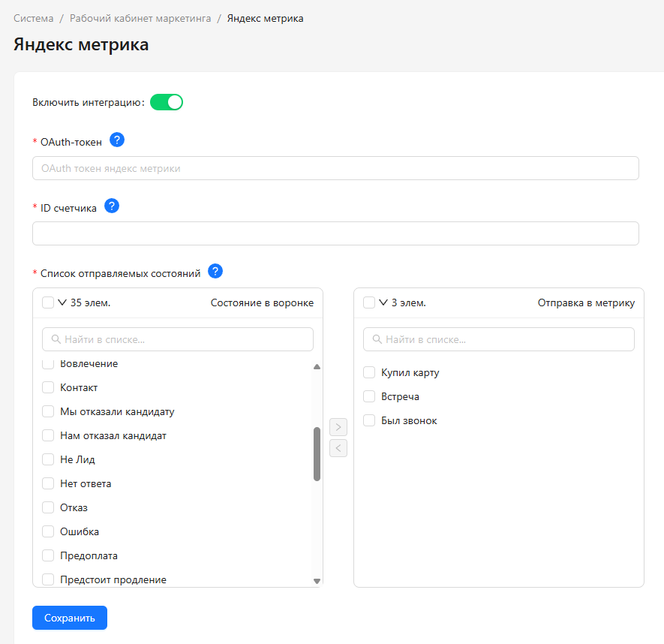Tick the Нет ответа checkbox

[48, 483]
